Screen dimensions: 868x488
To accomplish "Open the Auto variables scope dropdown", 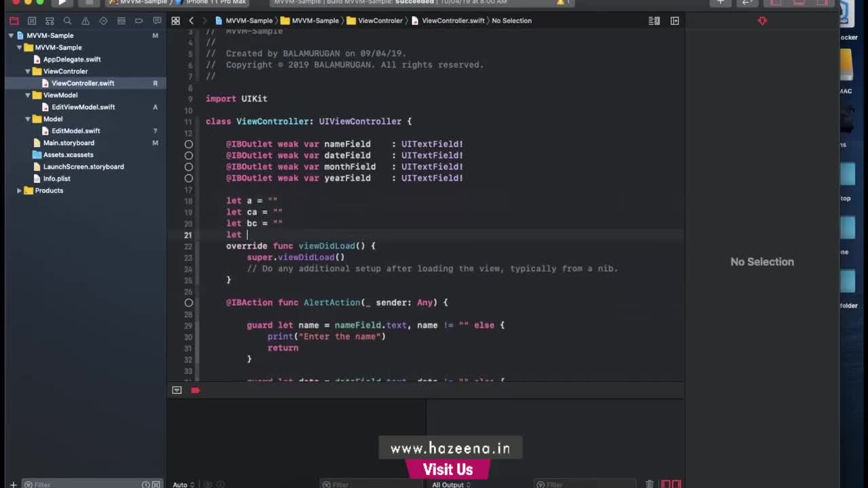I will (x=184, y=484).
